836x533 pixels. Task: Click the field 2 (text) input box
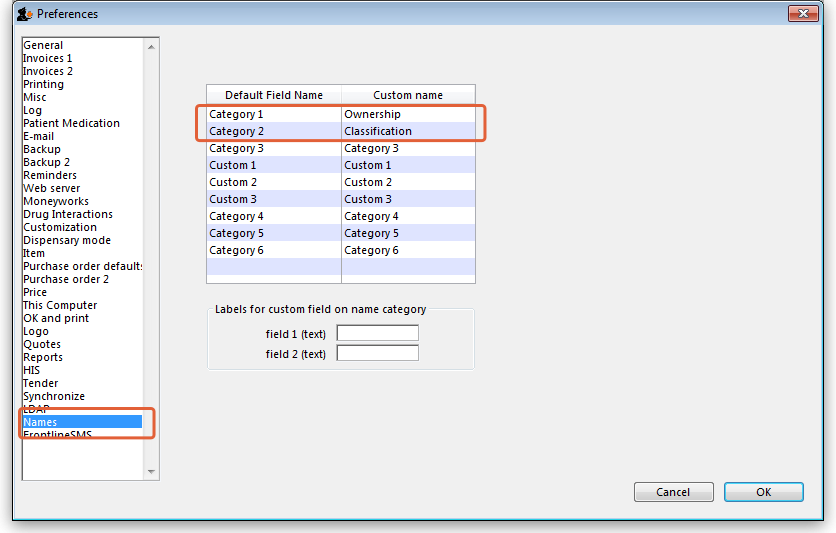click(x=377, y=353)
